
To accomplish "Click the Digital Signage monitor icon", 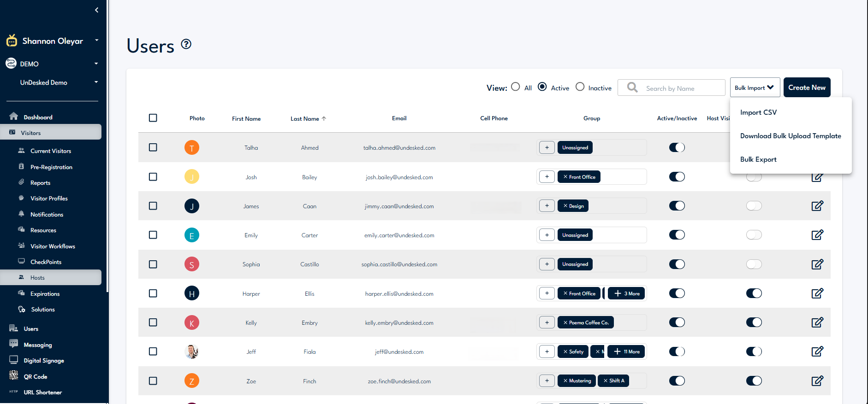I will pos(14,360).
